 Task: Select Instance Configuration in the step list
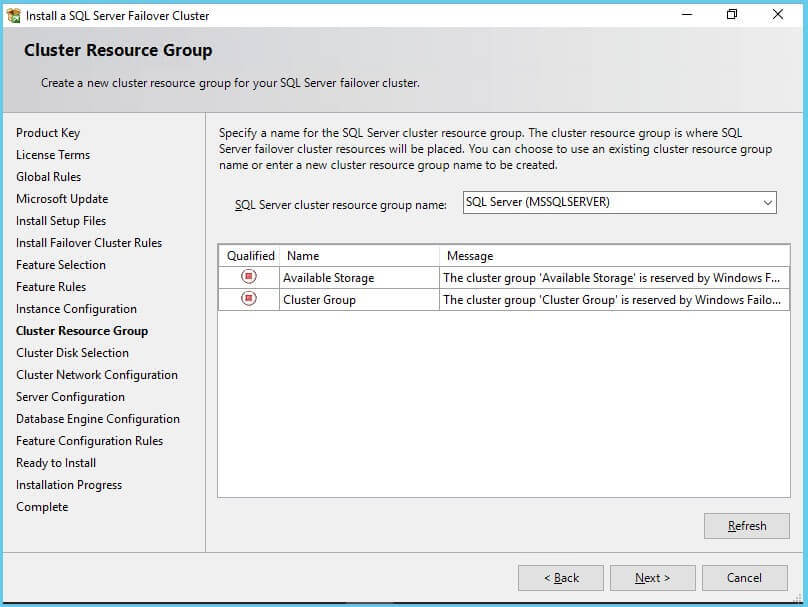pos(76,309)
